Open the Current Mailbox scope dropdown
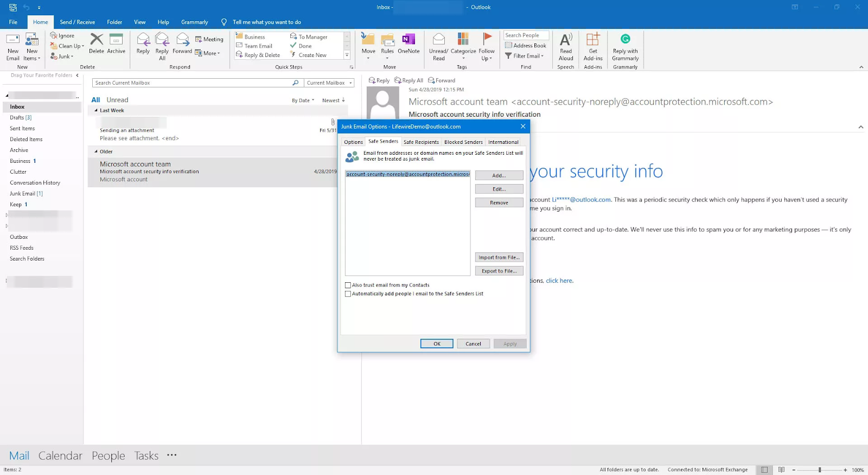868x475 pixels. pyautogui.click(x=329, y=83)
